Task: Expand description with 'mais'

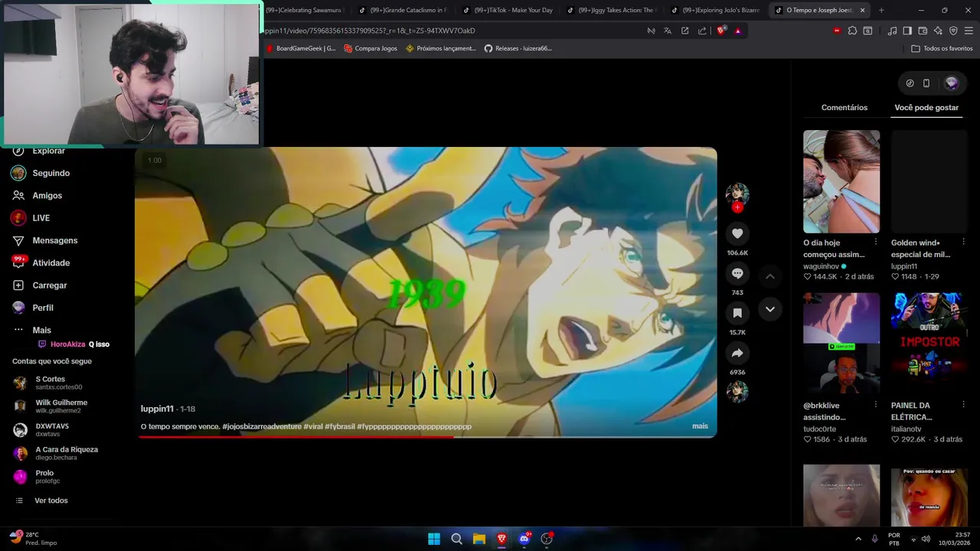Action: point(700,426)
